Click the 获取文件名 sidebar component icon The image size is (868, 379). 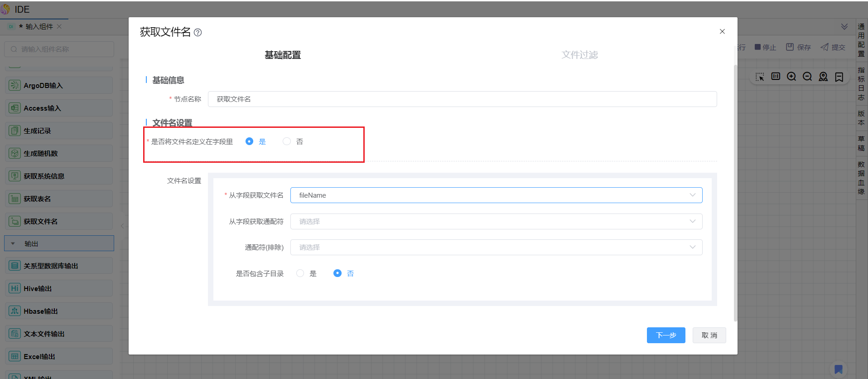tap(15, 221)
